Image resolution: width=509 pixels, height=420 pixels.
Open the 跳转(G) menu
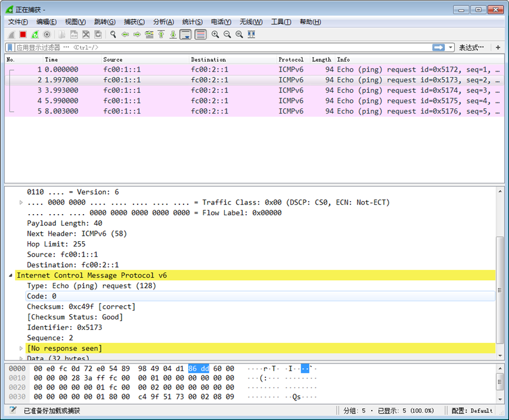(x=105, y=22)
